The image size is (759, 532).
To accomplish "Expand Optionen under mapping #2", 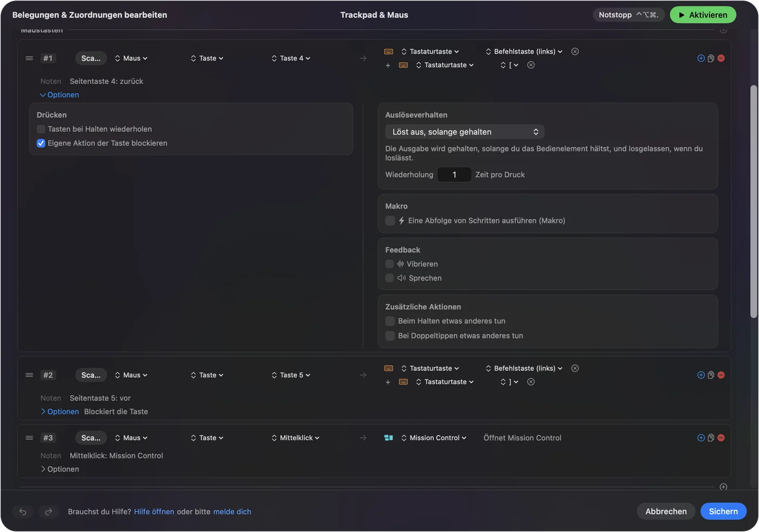I will pyautogui.click(x=60, y=412).
